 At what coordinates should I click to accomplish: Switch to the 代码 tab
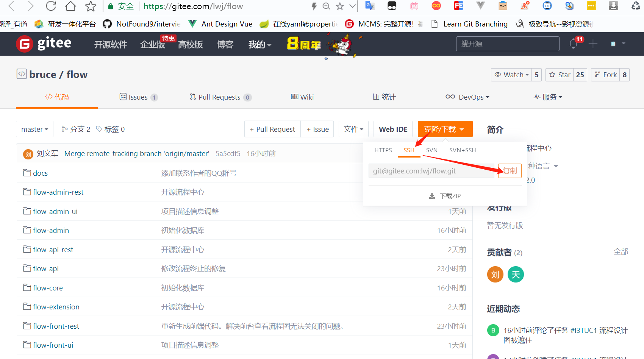(x=57, y=97)
